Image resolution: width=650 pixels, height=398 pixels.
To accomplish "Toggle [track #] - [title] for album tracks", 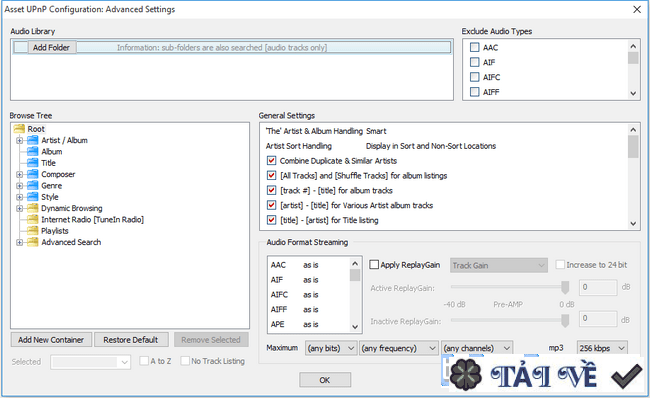I will coord(272,190).
